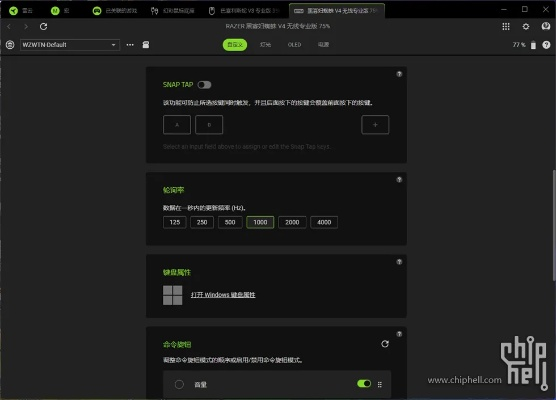The image size is (556, 400).
Task: Set polling rate to 125 Hz
Action: (175, 222)
